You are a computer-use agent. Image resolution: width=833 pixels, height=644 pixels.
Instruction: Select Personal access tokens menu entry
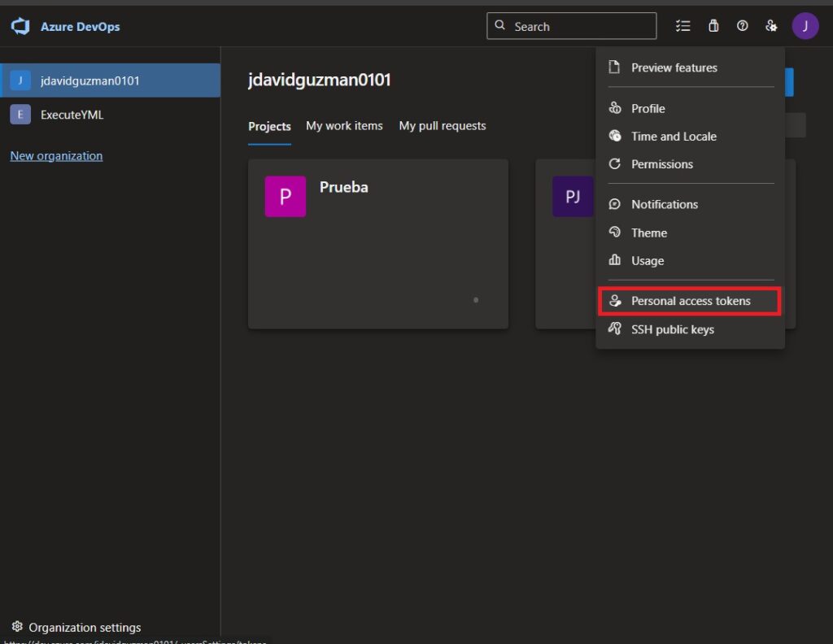click(690, 301)
